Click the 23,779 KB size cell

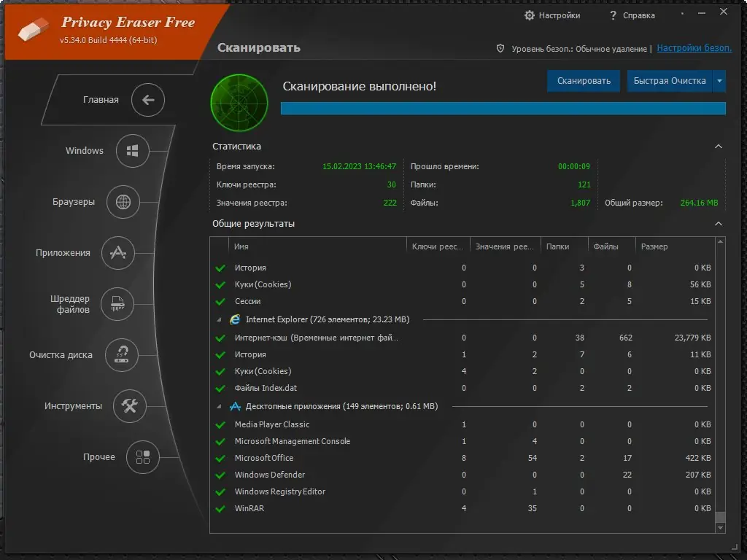pos(693,338)
